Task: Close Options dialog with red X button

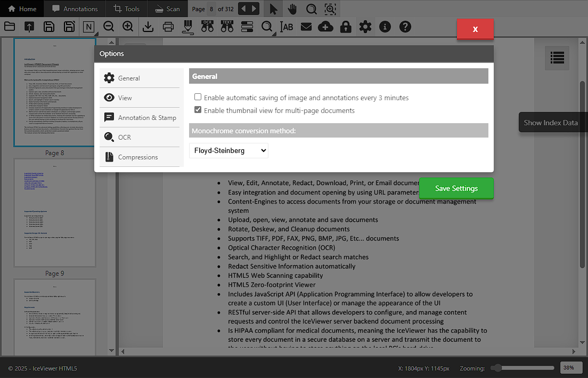Action: click(x=475, y=29)
